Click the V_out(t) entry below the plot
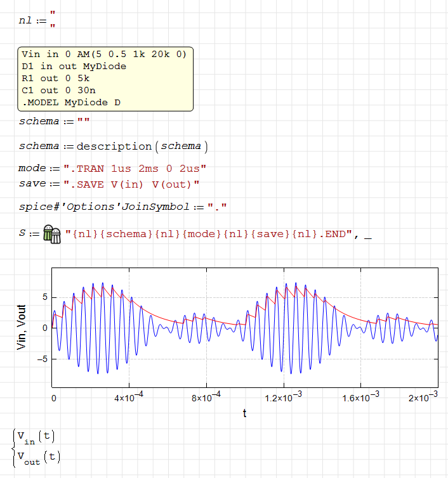Screen dimensions: 448x478 pos(38,458)
